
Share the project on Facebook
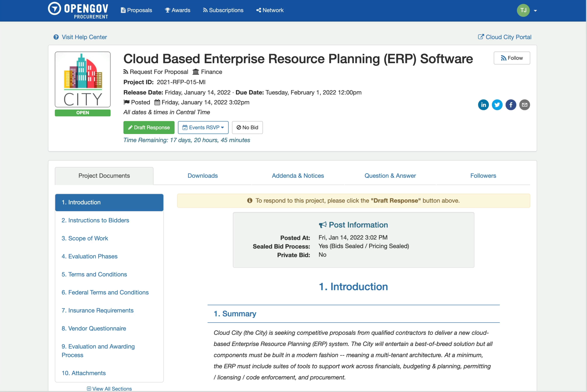[511, 105]
